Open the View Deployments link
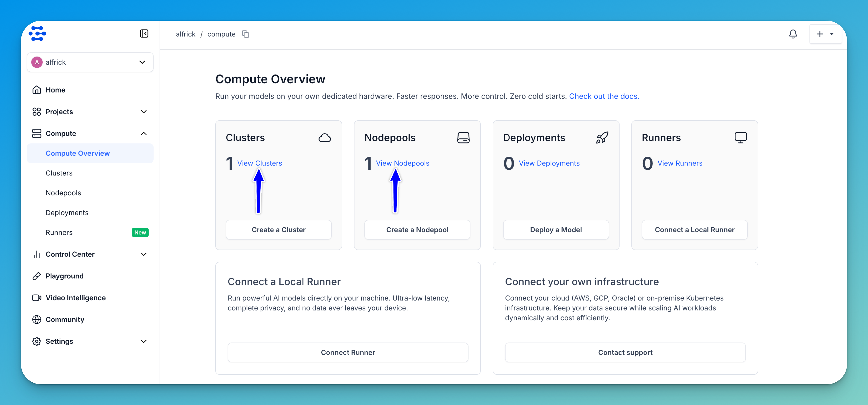The image size is (868, 405). coord(549,163)
